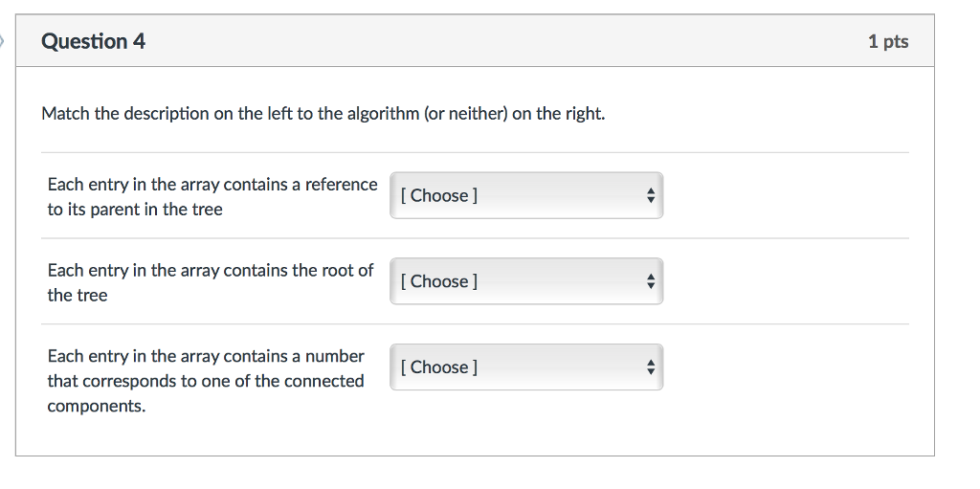Click the word "algorithm" in the instruction line

[x=382, y=114]
